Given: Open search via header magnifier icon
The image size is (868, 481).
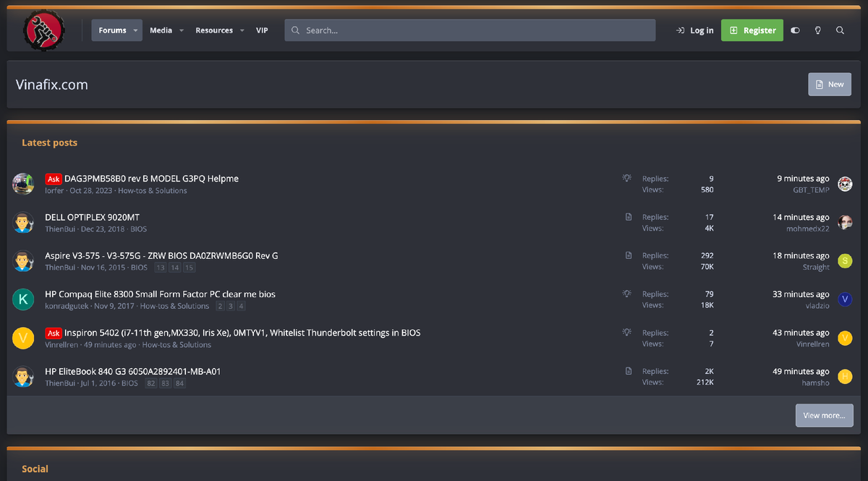Looking at the screenshot, I should click(x=840, y=30).
